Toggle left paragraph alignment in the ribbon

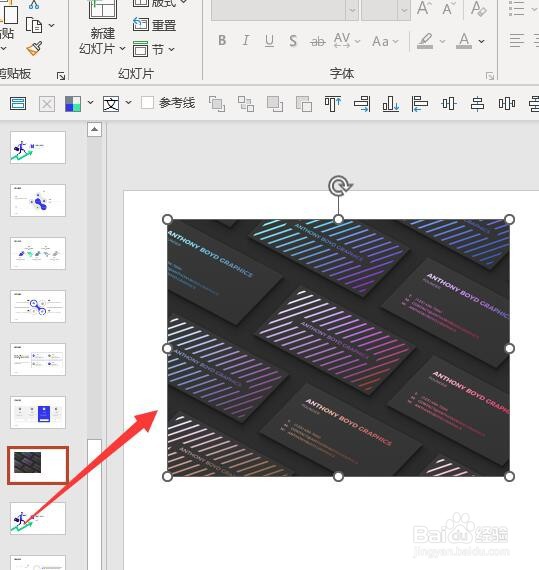516,40
